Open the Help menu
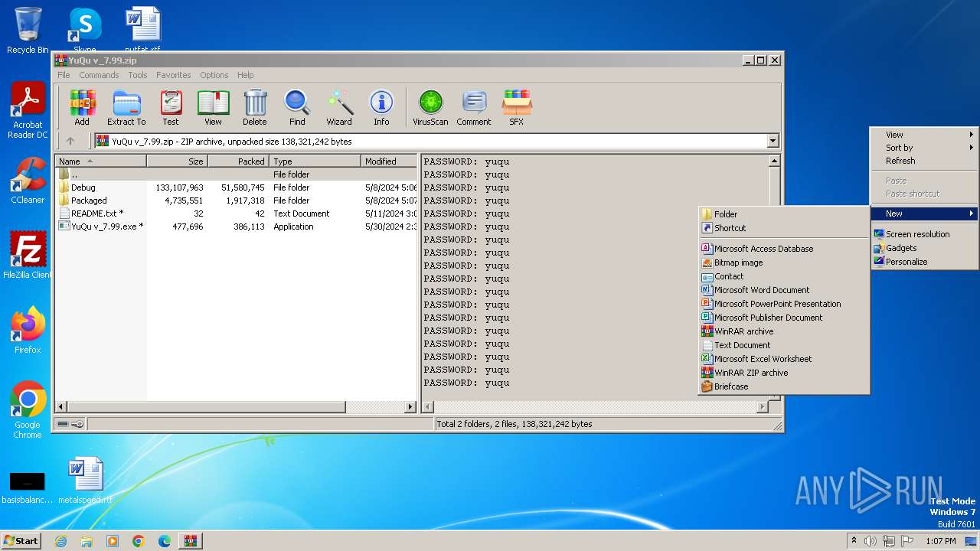 [x=245, y=75]
